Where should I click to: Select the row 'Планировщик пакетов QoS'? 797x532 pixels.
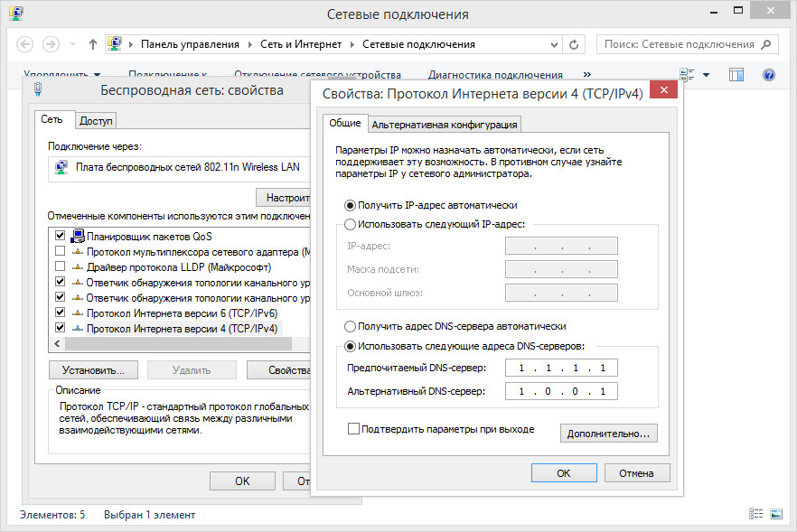(x=149, y=237)
